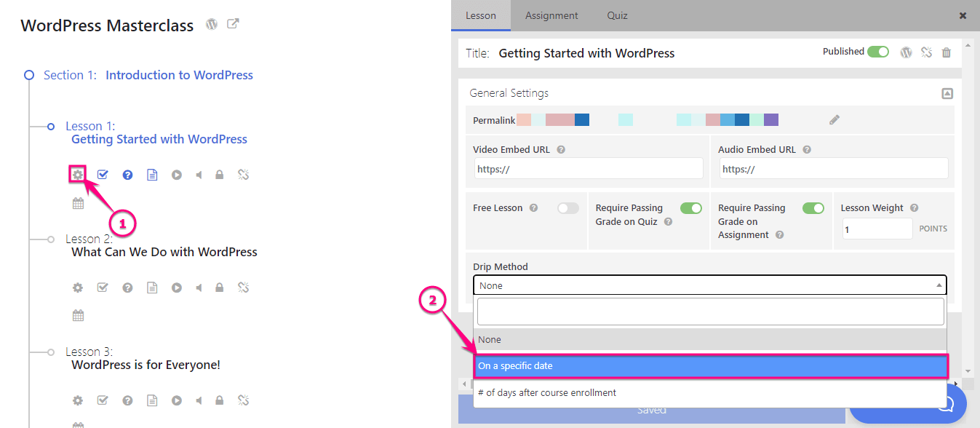Click lock icon for Lesson 2
Viewport: 980px width, 428px height.
[x=219, y=288]
